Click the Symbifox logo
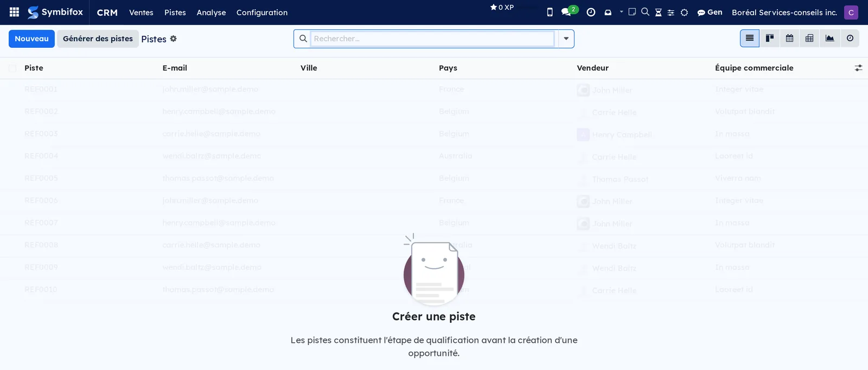This screenshot has height=370, width=868. pyautogui.click(x=55, y=12)
